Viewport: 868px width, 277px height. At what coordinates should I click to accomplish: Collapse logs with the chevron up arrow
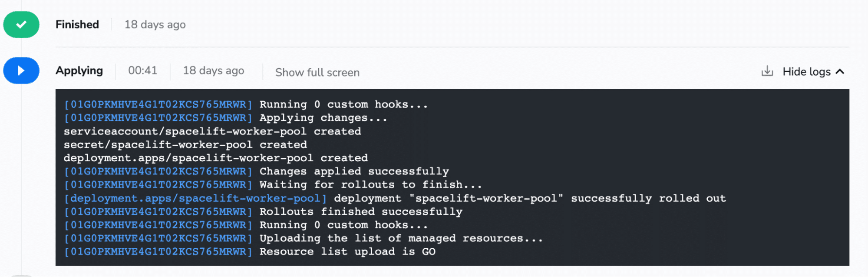pos(840,72)
